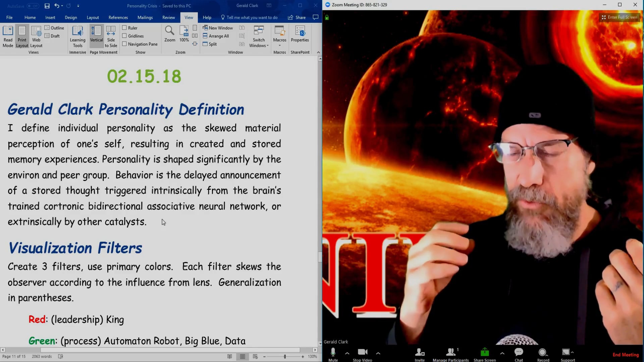This screenshot has width=644, height=362.
Task: Enable the Ruler checkbox
Action: point(124,28)
